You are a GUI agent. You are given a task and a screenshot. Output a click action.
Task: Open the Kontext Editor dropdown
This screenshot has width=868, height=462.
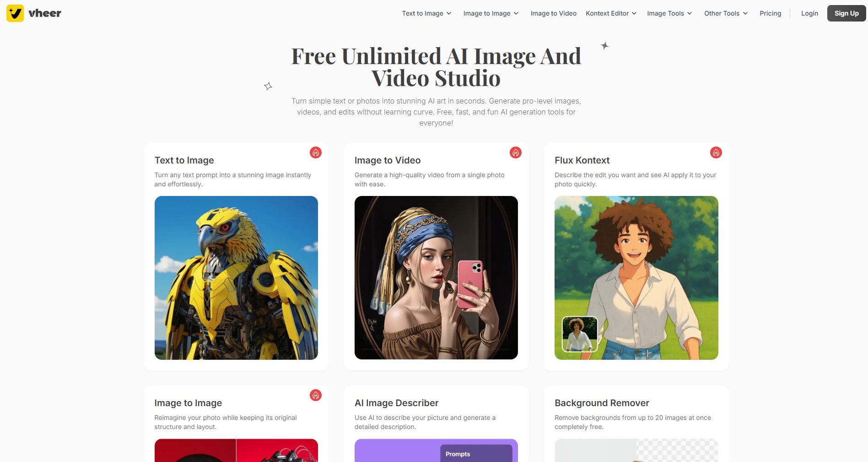pyautogui.click(x=611, y=13)
